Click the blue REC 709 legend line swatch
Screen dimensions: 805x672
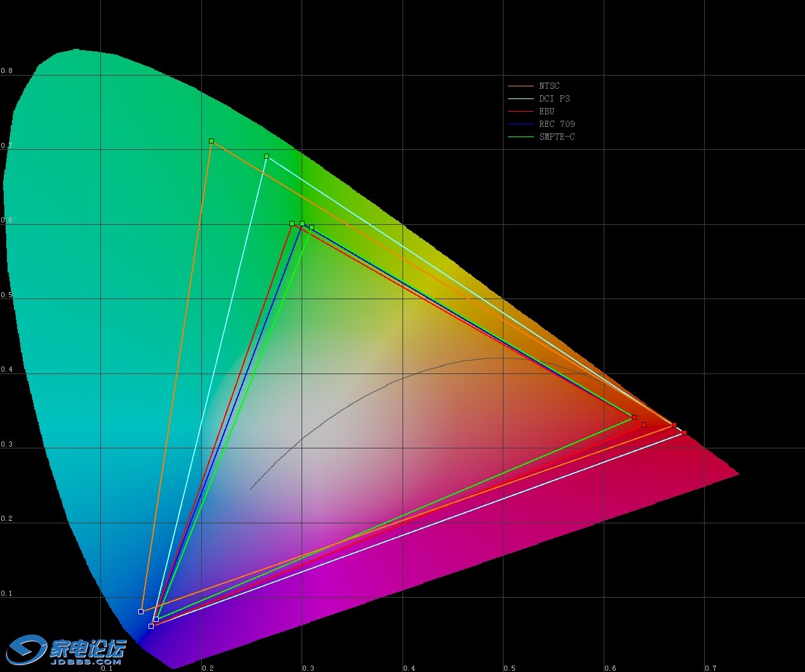coord(521,124)
